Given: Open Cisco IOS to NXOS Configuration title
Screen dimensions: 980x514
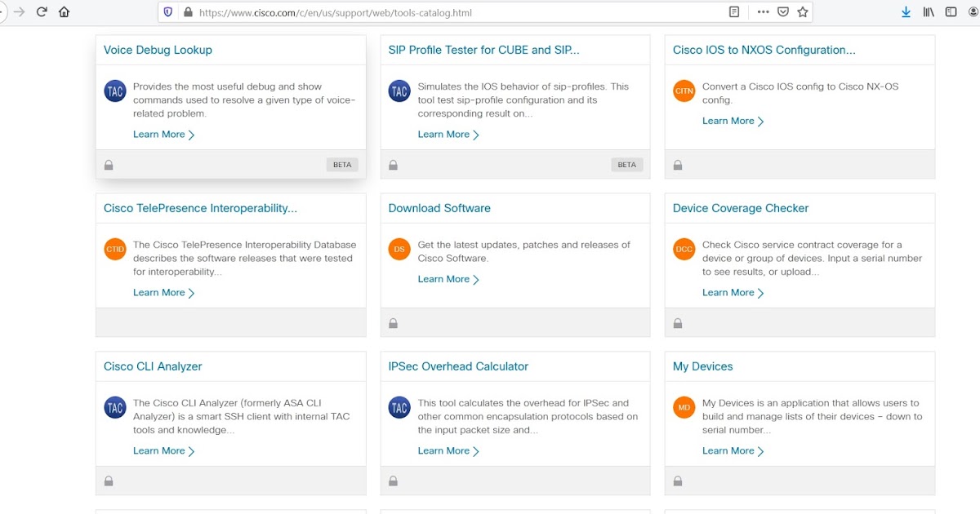Looking at the screenshot, I should pos(764,50).
